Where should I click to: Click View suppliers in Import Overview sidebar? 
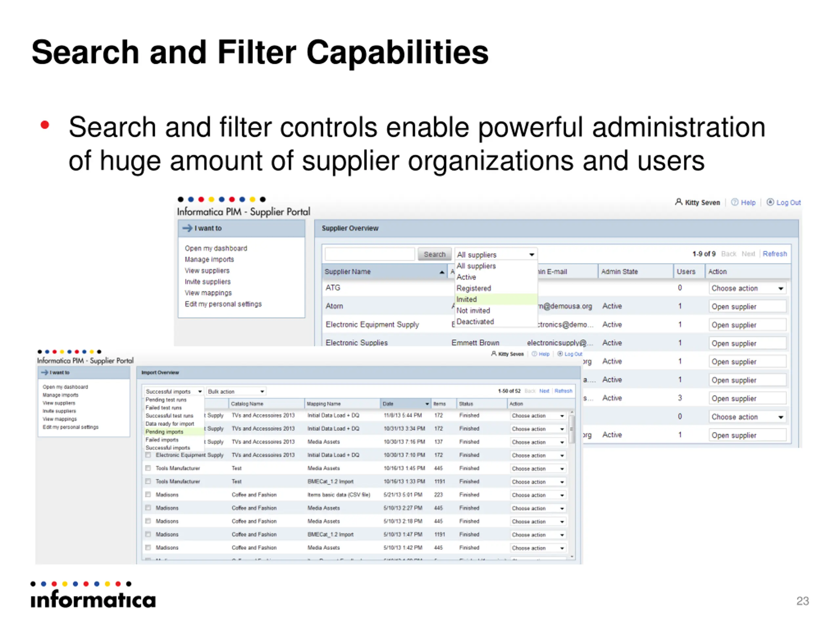(x=59, y=403)
